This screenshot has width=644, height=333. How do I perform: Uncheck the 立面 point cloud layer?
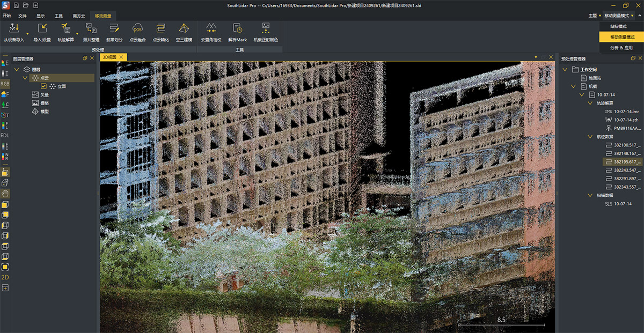click(x=44, y=86)
